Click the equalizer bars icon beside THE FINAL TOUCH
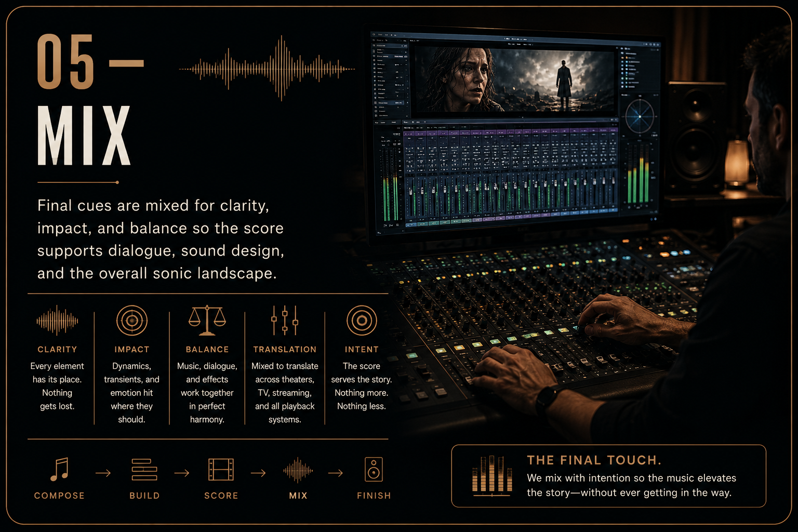Image resolution: width=798 pixels, height=532 pixels. click(491, 476)
